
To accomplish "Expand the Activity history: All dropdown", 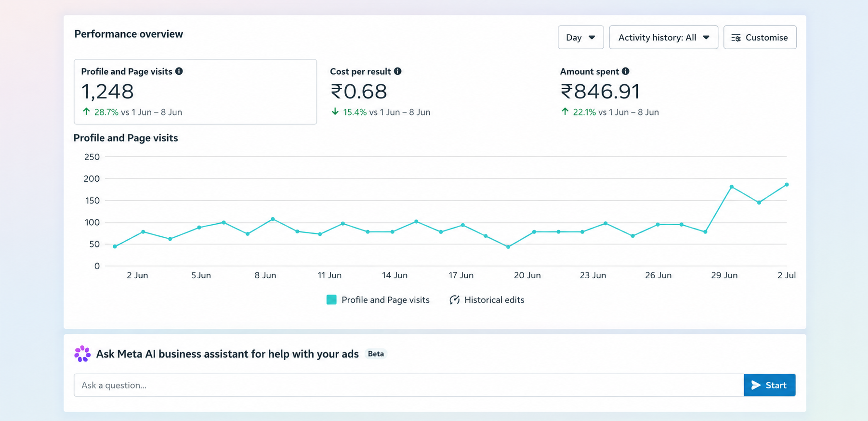I will pos(663,37).
